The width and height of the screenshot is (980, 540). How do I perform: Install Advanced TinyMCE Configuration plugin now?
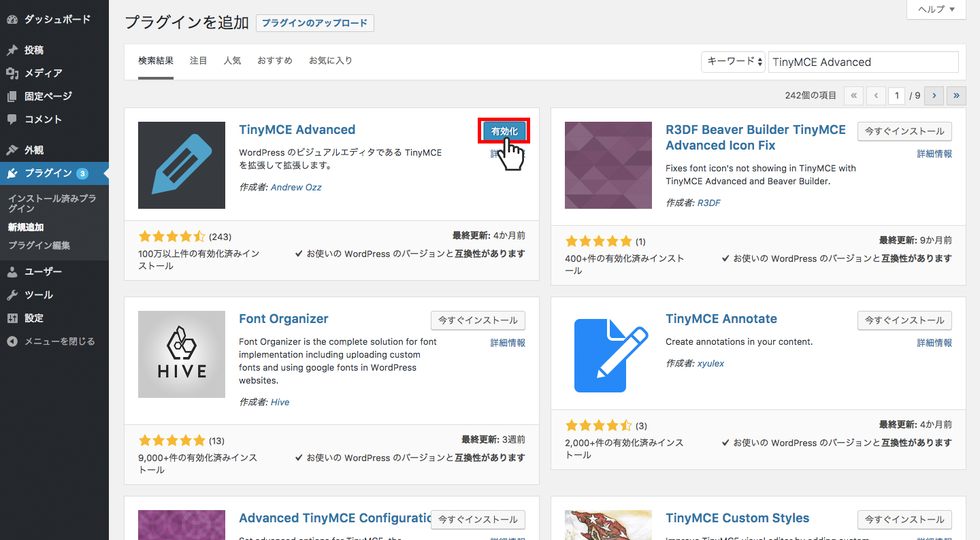click(x=478, y=520)
